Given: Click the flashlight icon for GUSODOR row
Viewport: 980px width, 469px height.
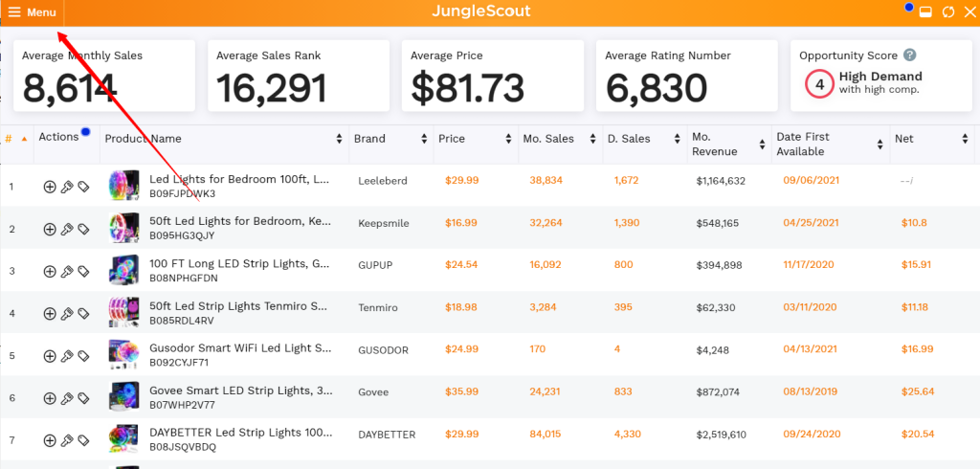Looking at the screenshot, I should tap(67, 356).
